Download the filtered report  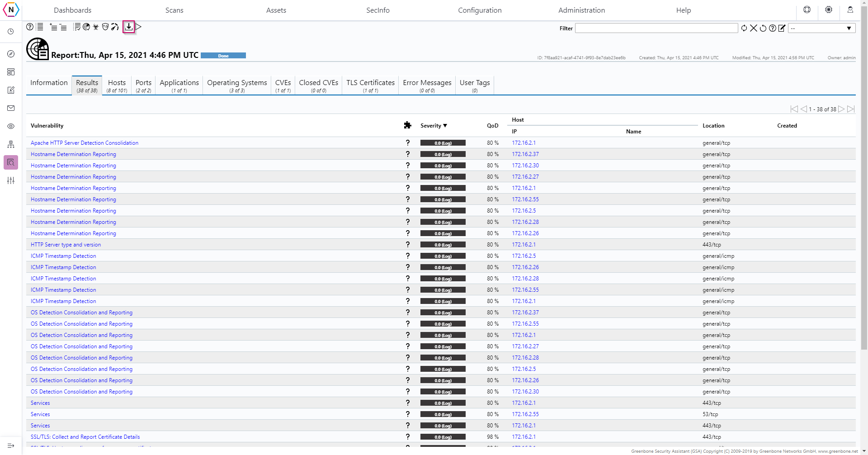pos(129,27)
